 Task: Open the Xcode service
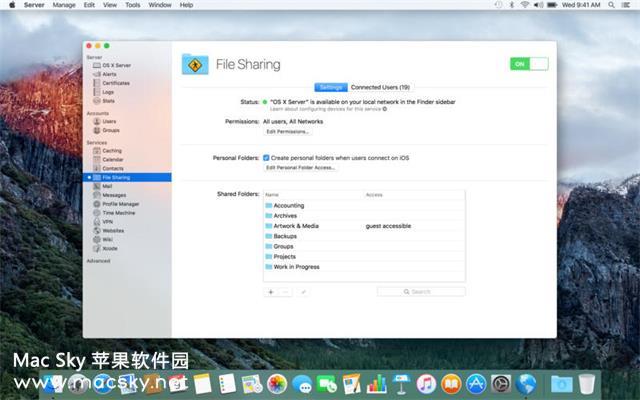point(105,249)
